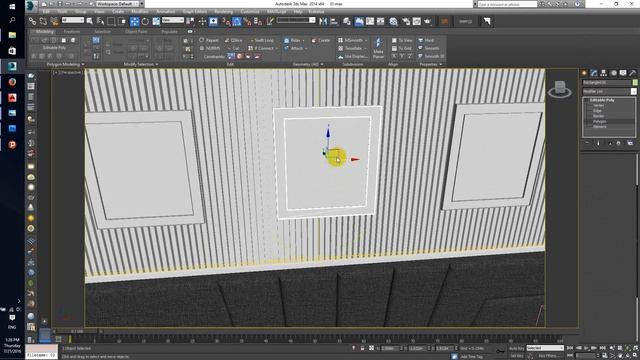This screenshot has height=360, width=640.
Task: Open the Material Editor icon
Action: coord(393,21)
